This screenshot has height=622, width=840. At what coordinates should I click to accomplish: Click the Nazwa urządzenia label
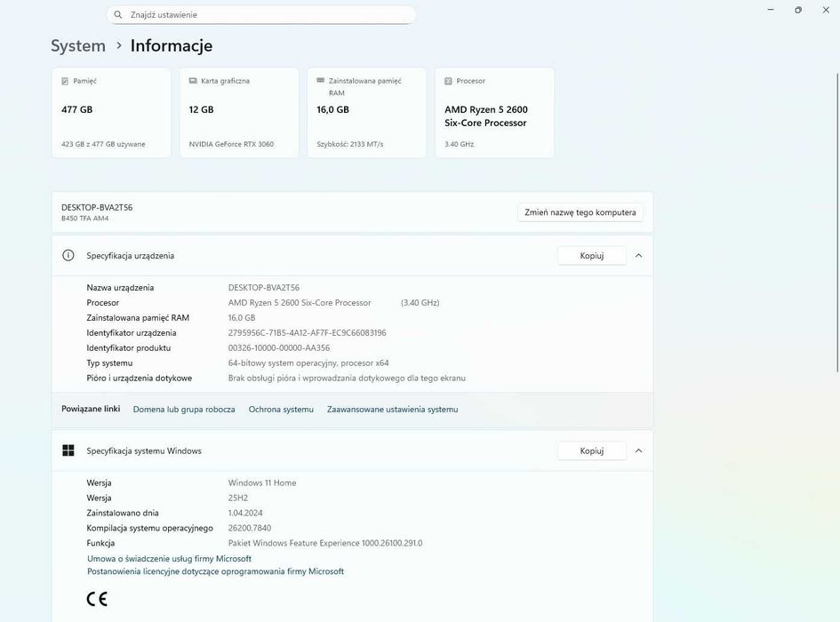(x=120, y=288)
